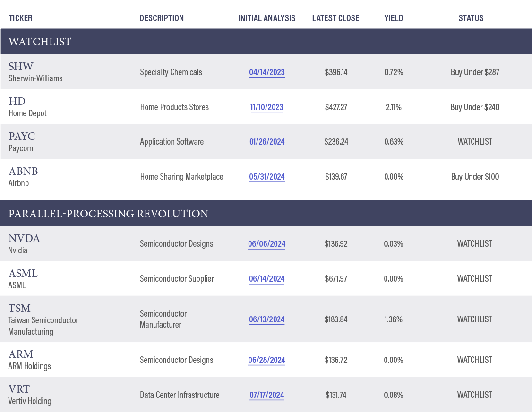Open the 07/17/2024 Vertiv analysis link
This screenshot has height=414, width=532.
click(266, 395)
